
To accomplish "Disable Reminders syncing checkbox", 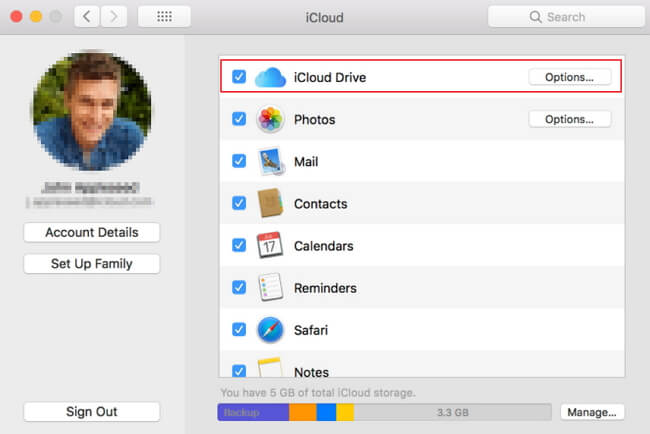I will click(x=239, y=287).
